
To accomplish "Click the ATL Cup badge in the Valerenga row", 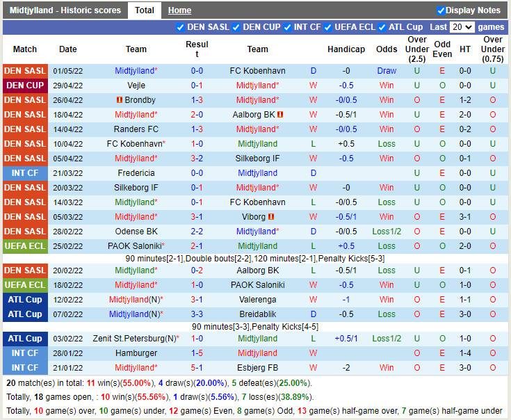I will pos(25,300).
